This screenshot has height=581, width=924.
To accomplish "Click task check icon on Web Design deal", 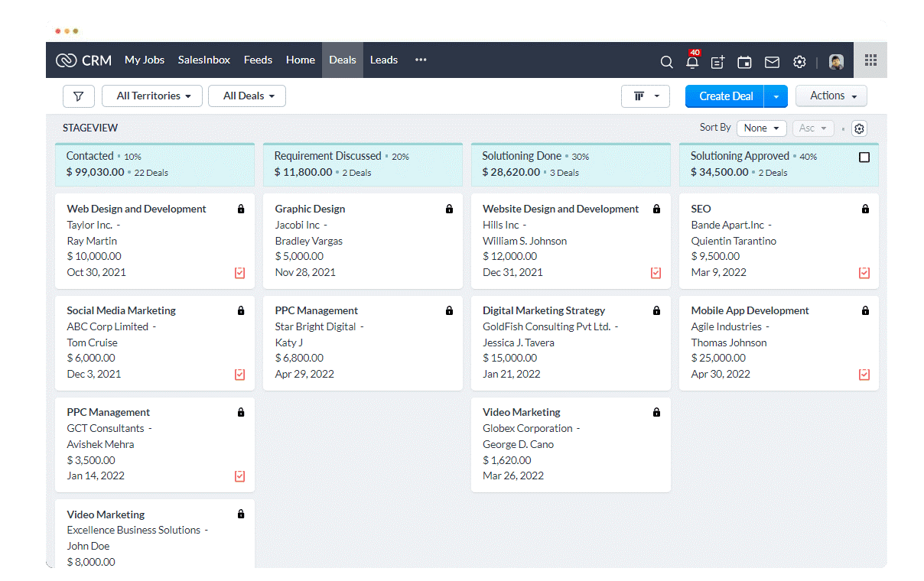I will [x=239, y=273].
